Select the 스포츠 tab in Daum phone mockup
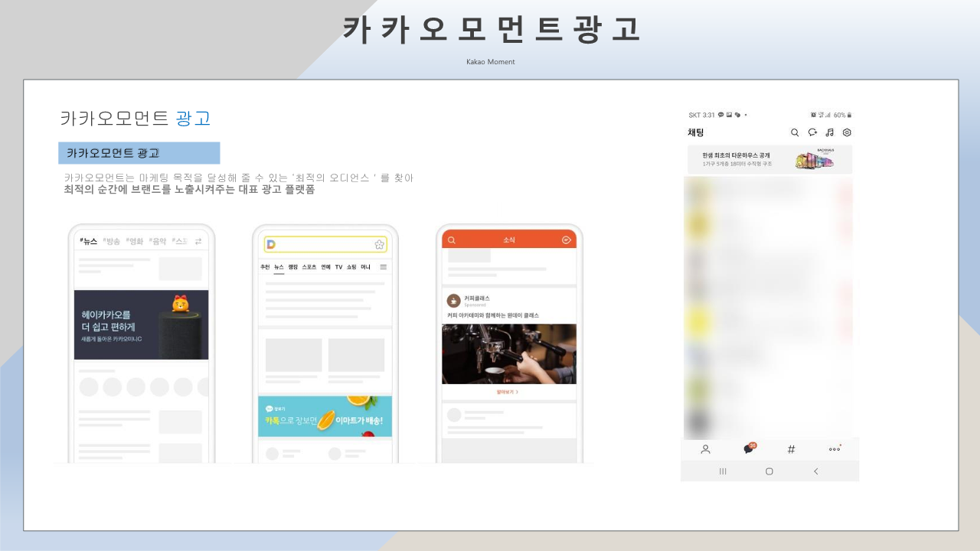The image size is (980, 551). (x=309, y=267)
